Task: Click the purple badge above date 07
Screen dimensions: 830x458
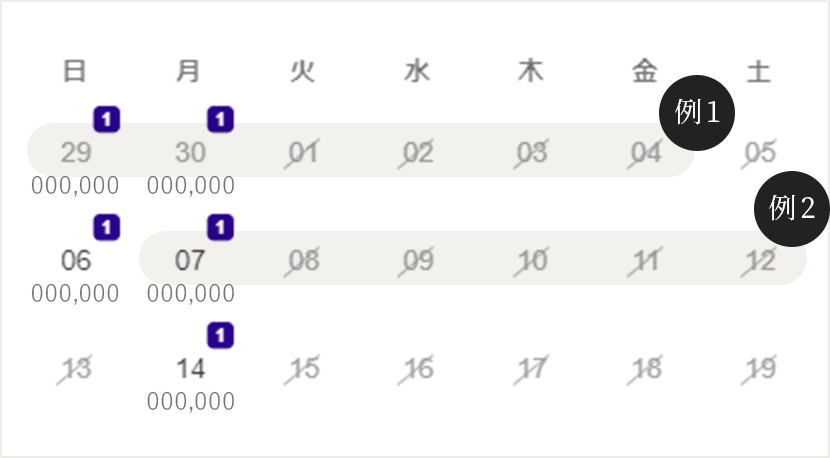Action: pyautogui.click(x=220, y=227)
